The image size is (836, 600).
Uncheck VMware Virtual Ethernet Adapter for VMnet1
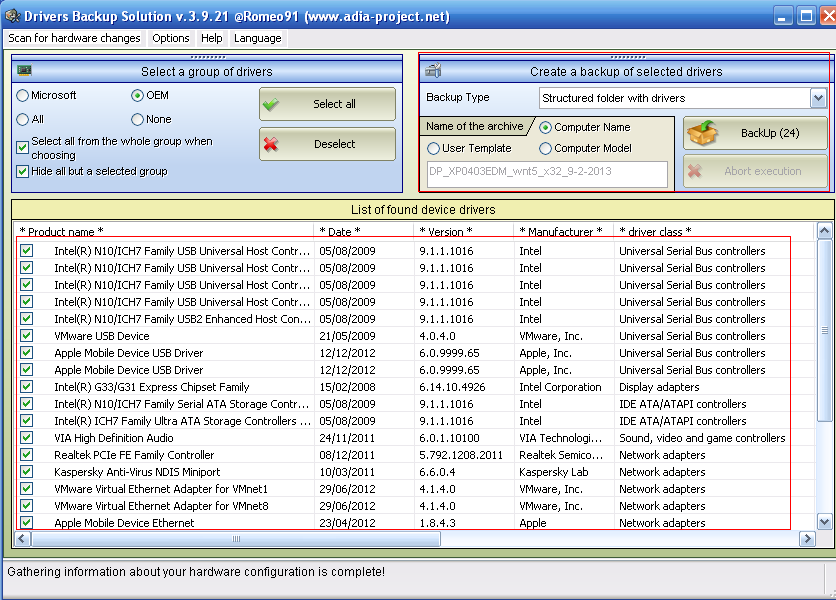pyautogui.click(x=27, y=489)
